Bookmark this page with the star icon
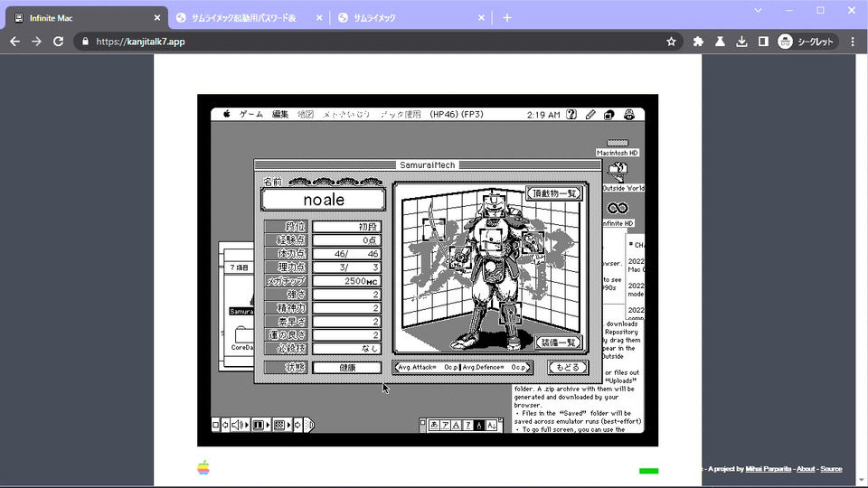868x488 pixels. 671,42
